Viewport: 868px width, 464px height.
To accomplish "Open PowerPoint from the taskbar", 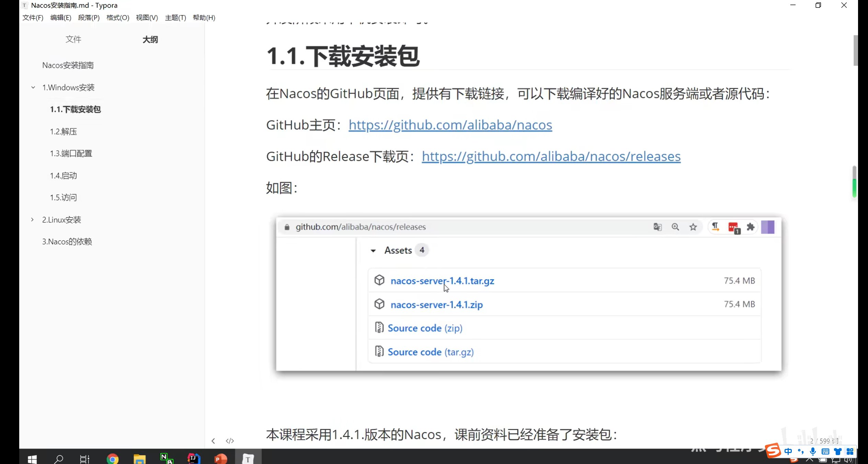I will [220, 459].
